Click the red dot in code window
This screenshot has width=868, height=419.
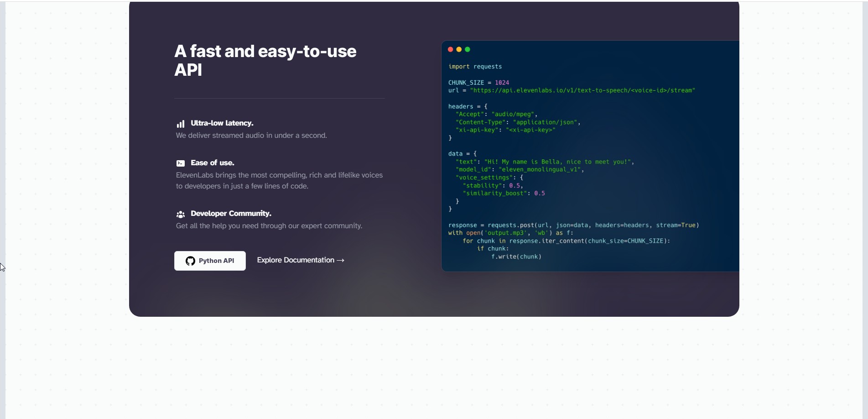tap(451, 49)
